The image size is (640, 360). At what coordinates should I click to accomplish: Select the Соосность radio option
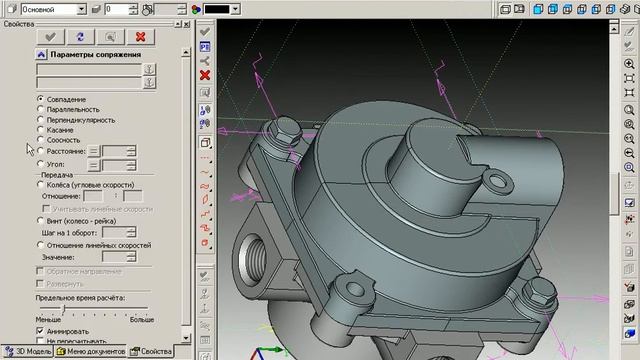40,140
